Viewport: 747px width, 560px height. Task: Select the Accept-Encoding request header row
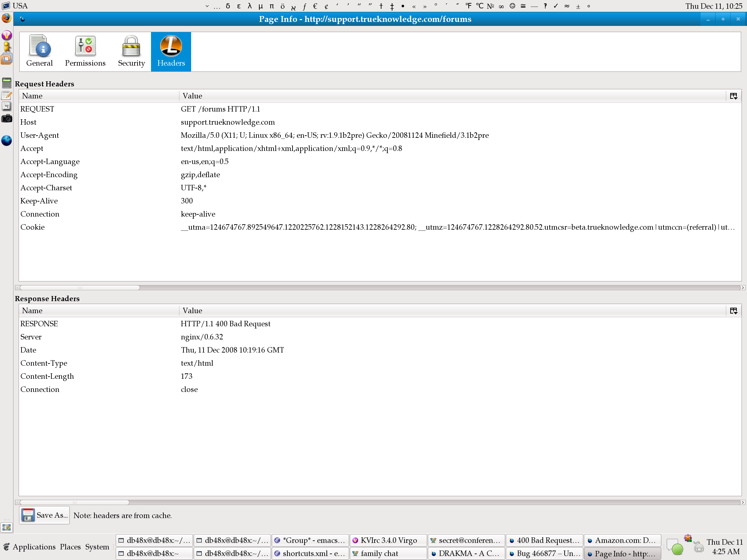pyautogui.click(x=380, y=175)
